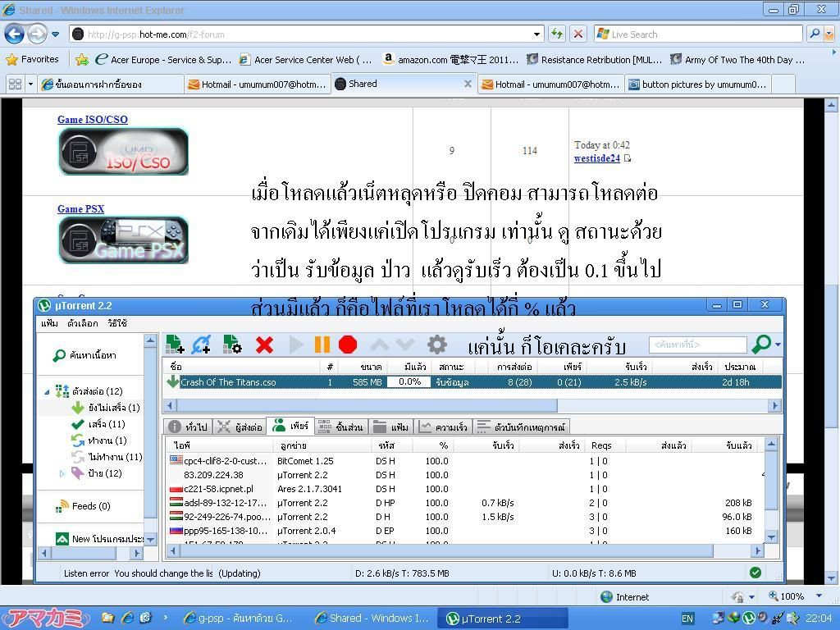
Task: Open the westisde24 user profile link
Action: (x=597, y=158)
